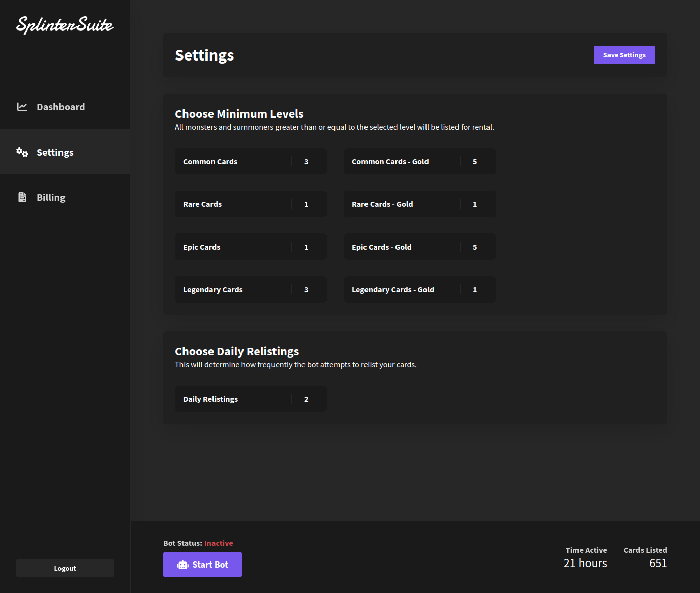Viewport: 700px width, 593px height.
Task: Click the Logout button
Action: [x=65, y=568]
